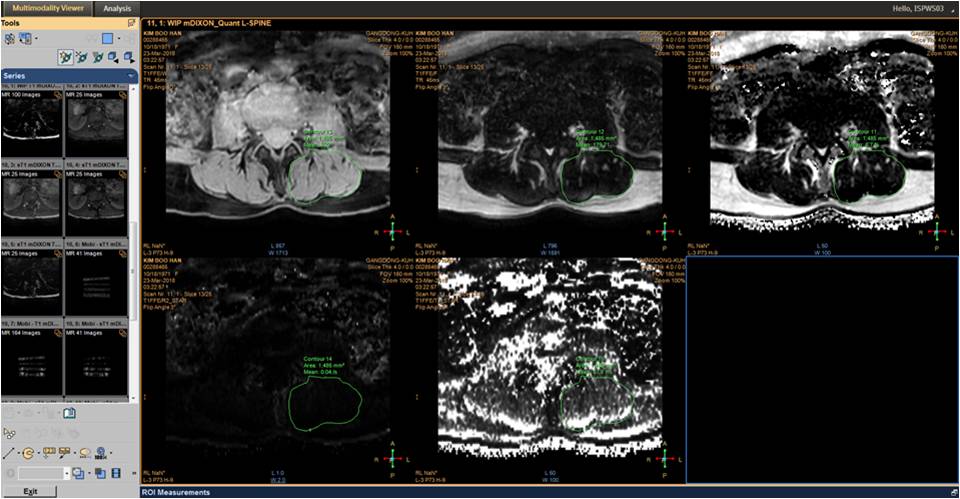Select the ellipse ROI tool
Viewport: 960px width, 499px height.
tap(85, 453)
